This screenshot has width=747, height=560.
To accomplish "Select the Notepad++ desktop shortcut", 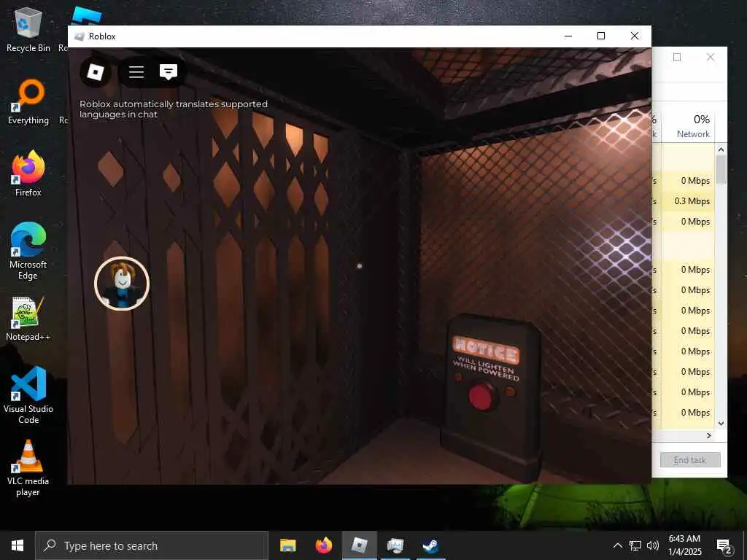I will [x=28, y=319].
